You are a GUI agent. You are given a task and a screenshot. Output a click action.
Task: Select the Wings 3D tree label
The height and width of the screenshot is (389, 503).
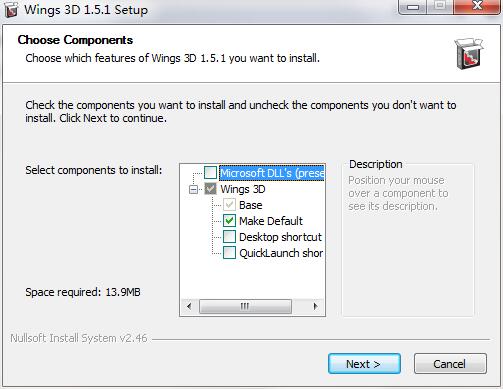[x=243, y=189]
